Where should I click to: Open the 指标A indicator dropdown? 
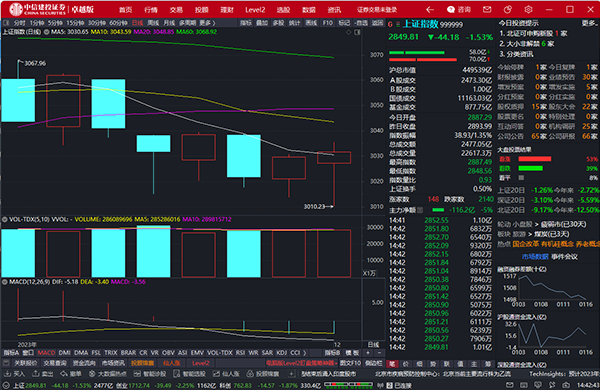point(11,352)
